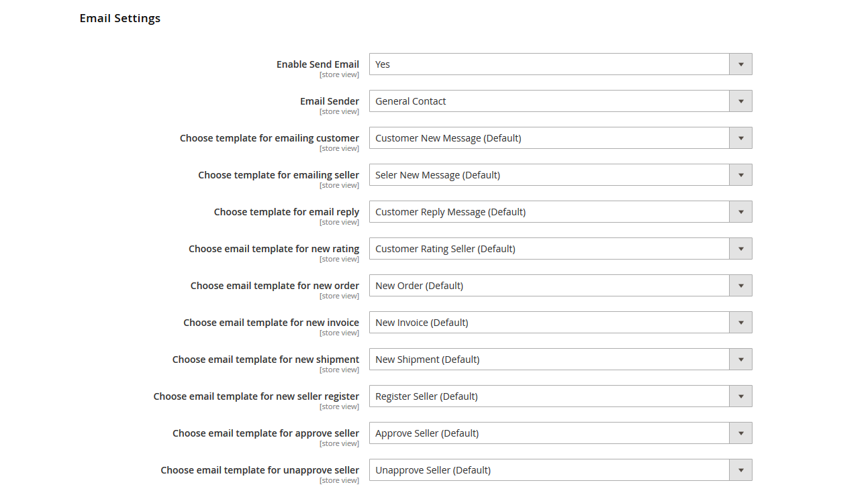Click the 'Enable Send Email' field label
The height and width of the screenshot is (495, 868).
[x=318, y=64]
